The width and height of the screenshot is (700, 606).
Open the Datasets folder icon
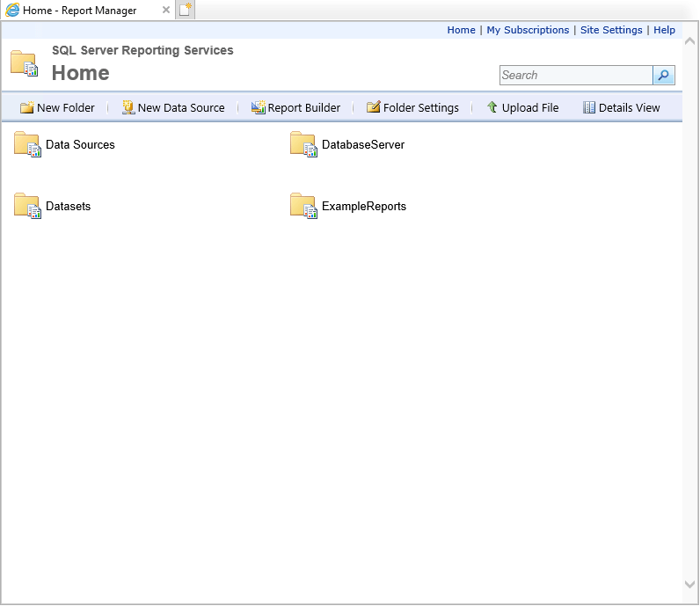pos(27,206)
